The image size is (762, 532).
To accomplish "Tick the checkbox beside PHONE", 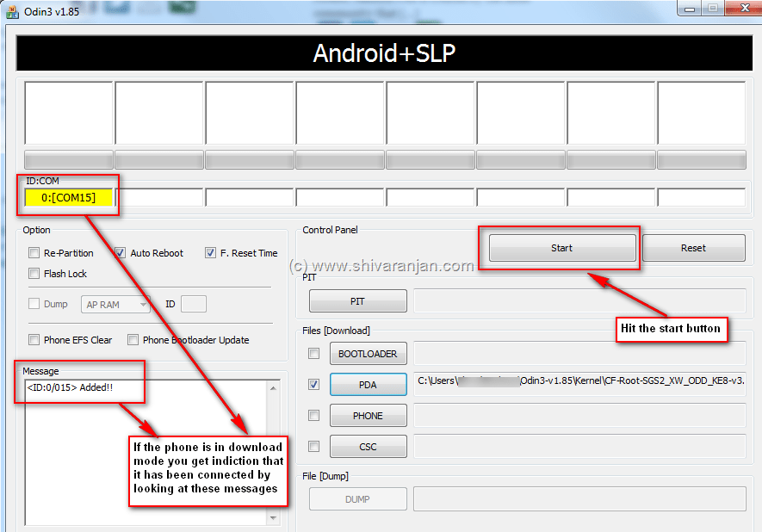I will click(x=314, y=416).
